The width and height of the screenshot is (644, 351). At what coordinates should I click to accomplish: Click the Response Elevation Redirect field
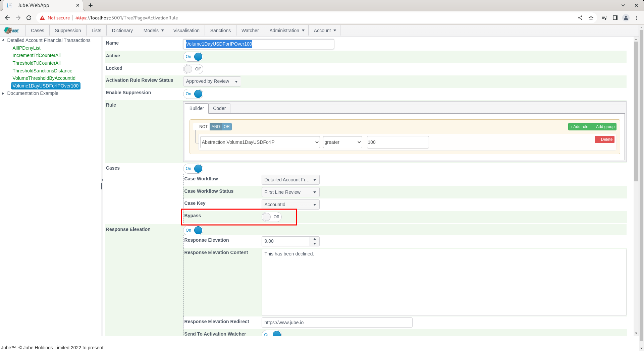[x=337, y=323]
